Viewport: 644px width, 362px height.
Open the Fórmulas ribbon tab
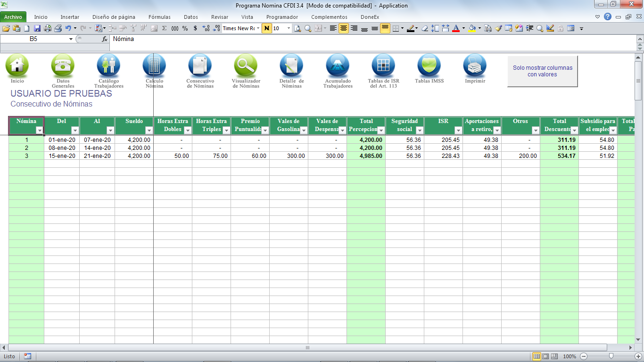tap(159, 17)
